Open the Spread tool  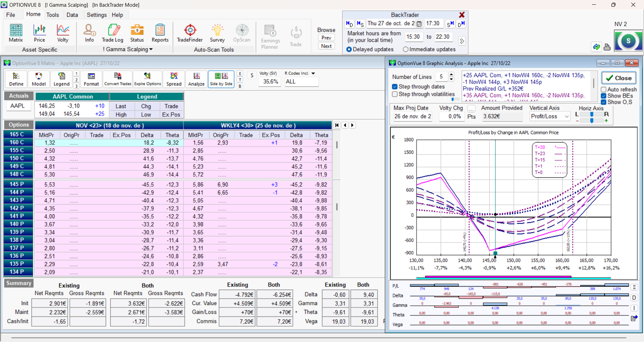pos(174,79)
